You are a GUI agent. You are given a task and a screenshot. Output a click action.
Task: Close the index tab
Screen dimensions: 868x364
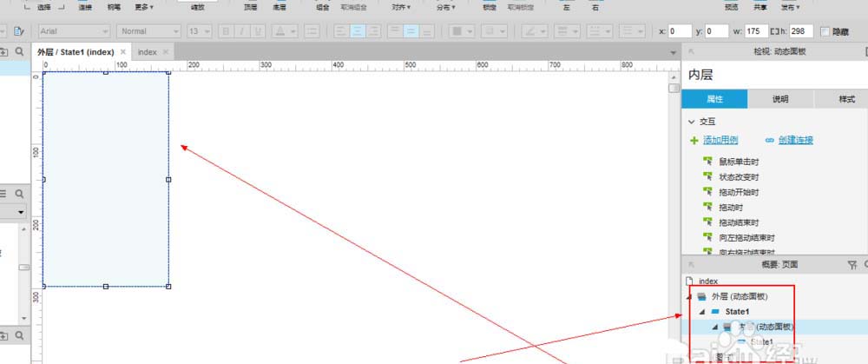[165, 52]
